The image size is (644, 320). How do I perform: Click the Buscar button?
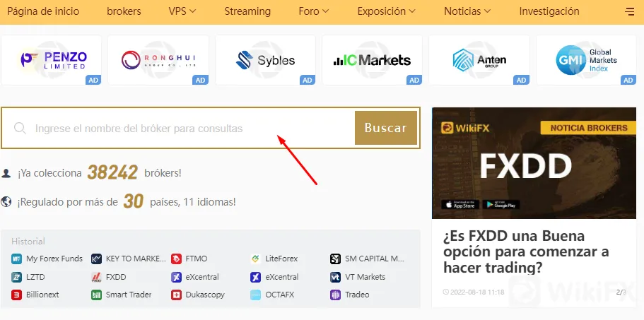[386, 128]
